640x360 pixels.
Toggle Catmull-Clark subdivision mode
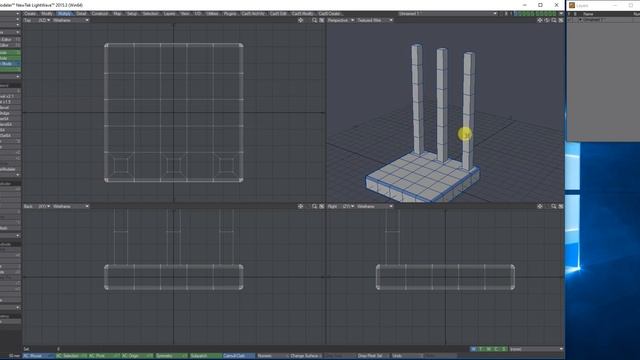239,356
